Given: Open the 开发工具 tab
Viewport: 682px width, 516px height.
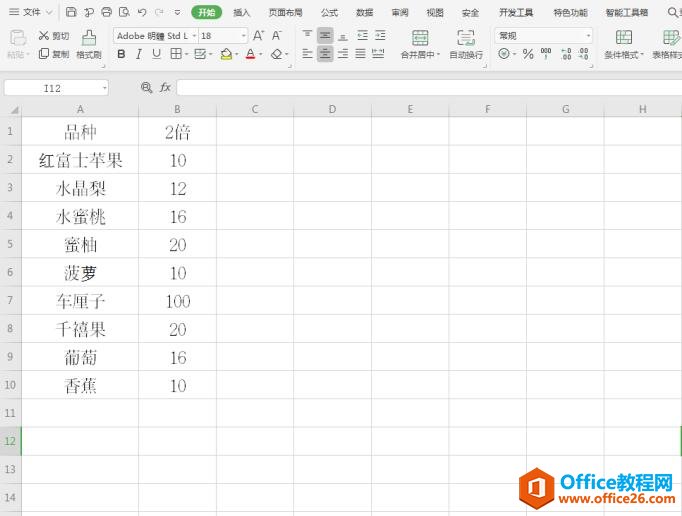Looking at the screenshot, I should coord(516,13).
